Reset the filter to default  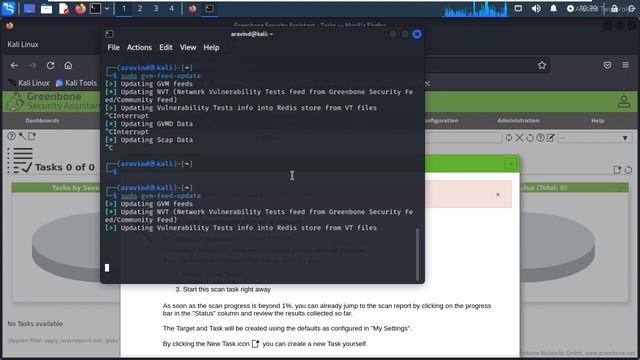530,138
